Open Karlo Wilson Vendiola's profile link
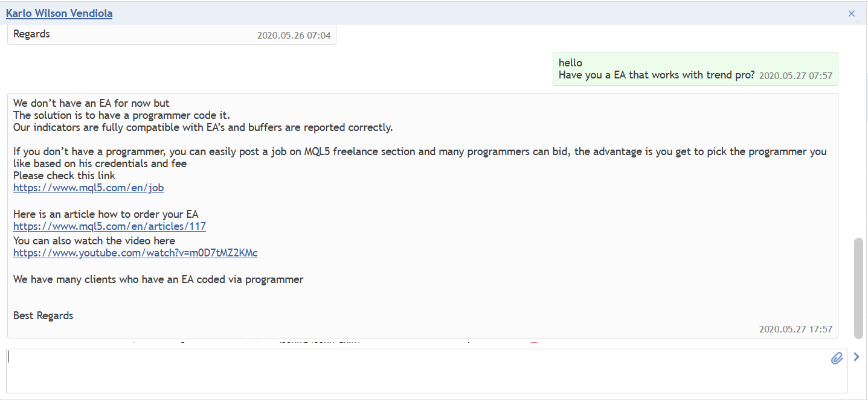The height and width of the screenshot is (400, 868). pyautogui.click(x=59, y=13)
